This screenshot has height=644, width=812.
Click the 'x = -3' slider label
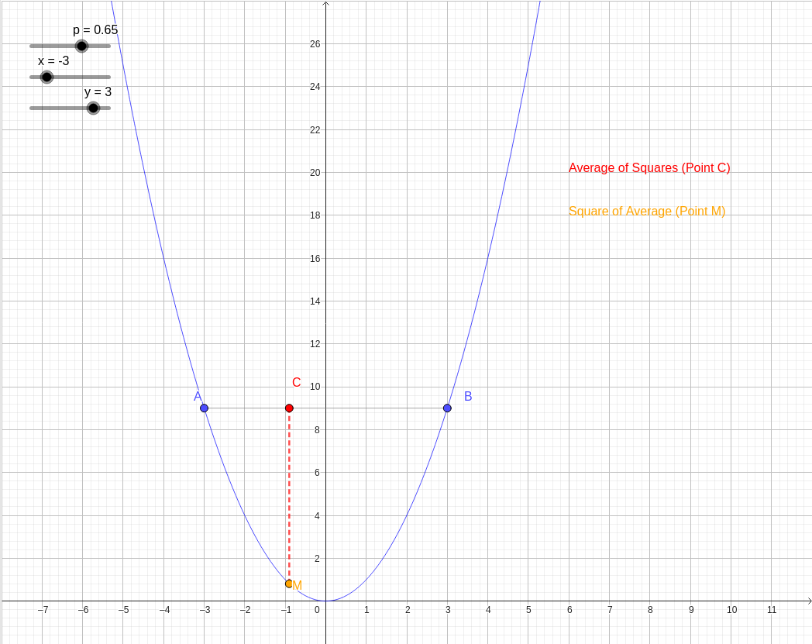pos(53,61)
